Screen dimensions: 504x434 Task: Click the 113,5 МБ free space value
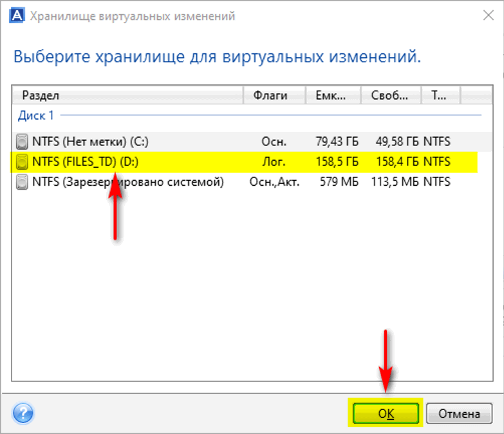pos(395,182)
